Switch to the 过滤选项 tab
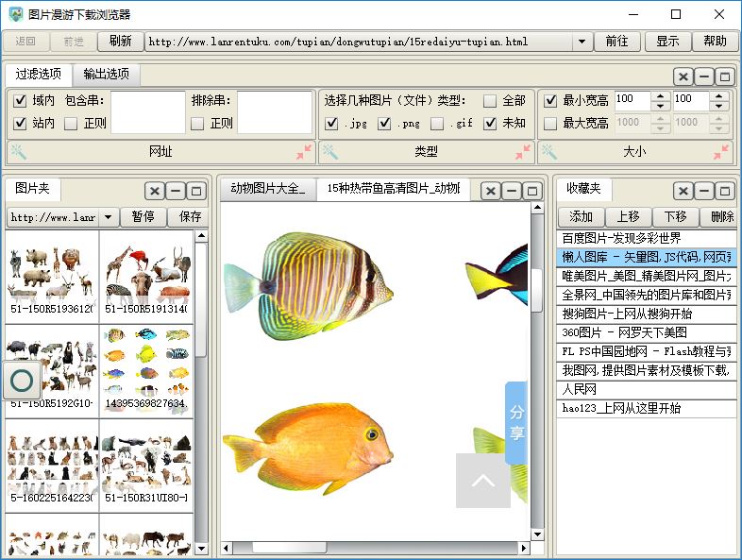Image resolution: width=742 pixels, height=560 pixels. pyautogui.click(x=39, y=74)
